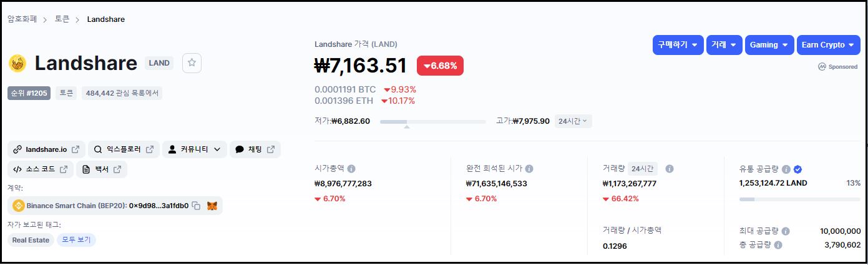The height and width of the screenshot is (265, 868).
Task: Toggle the watchlist star for Landshare
Action: click(x=192, y=62)
